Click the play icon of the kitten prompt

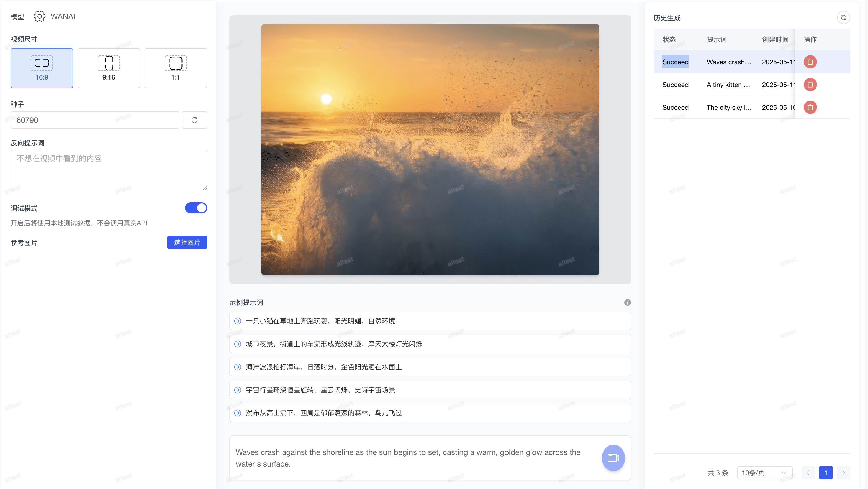[x=238, y=321]
